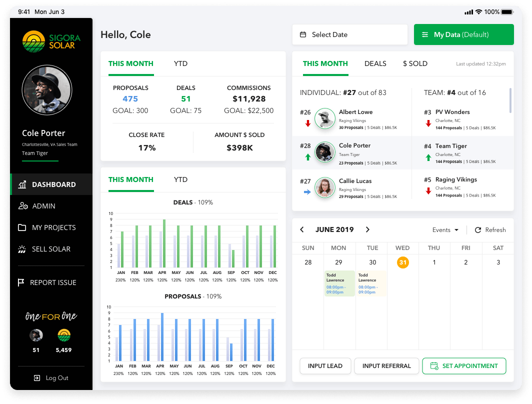The image size is (532, 404).
Task: Open Todd Lawrence event on Monday 29
Action: (339, 283)
